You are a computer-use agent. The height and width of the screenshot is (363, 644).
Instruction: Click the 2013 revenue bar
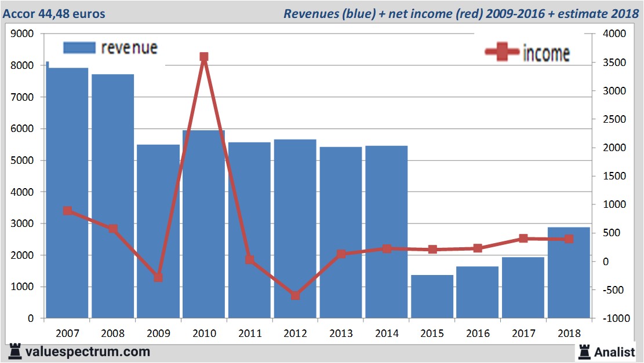pos(341,232)
